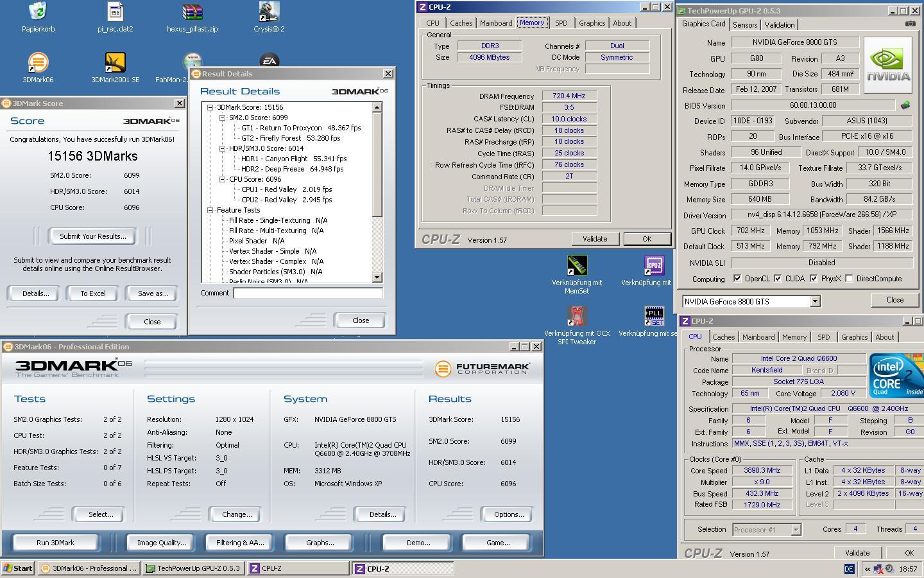This screenshot has height=578, width=924.
Task: Click GPU-Z screenshot camera icon
Action: click(910, 24)
